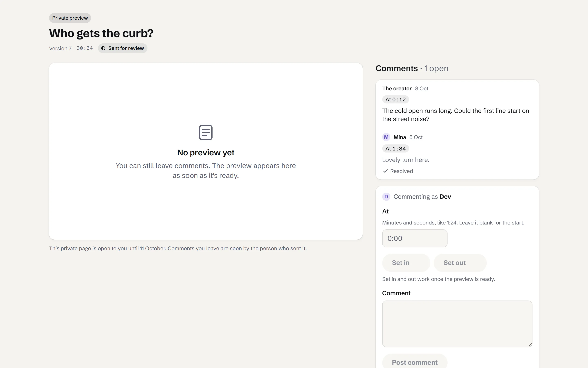Click the Commenting as Dev label

[422, 197]
